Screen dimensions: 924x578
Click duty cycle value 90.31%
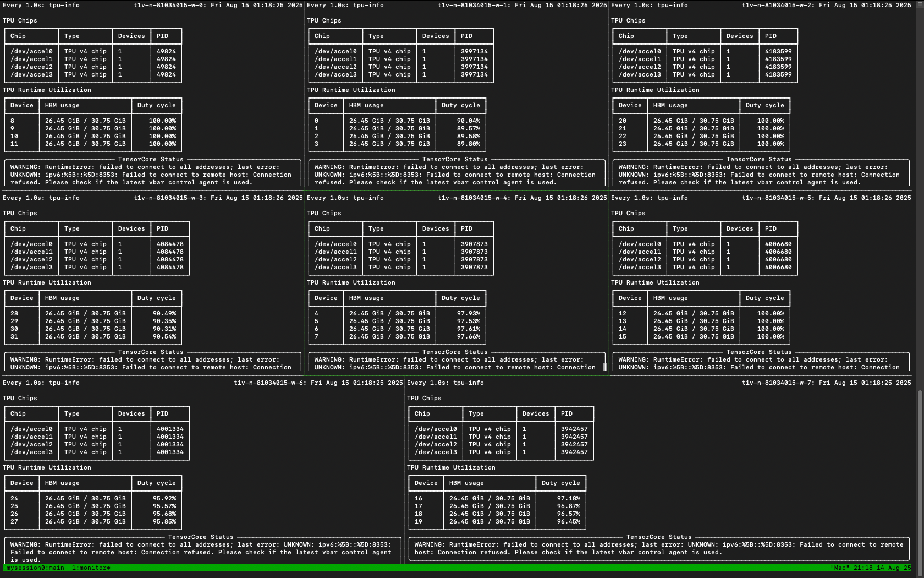coord(164,329)
